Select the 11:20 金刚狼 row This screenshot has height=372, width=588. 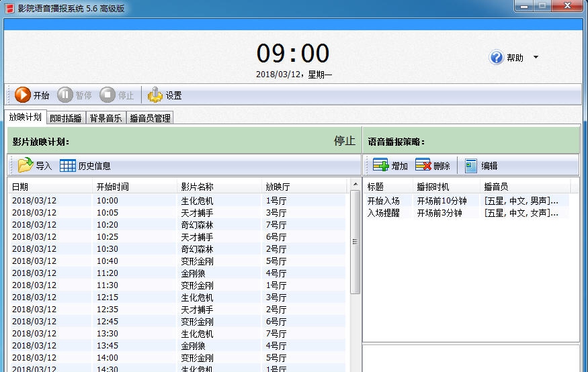(177, 273)
